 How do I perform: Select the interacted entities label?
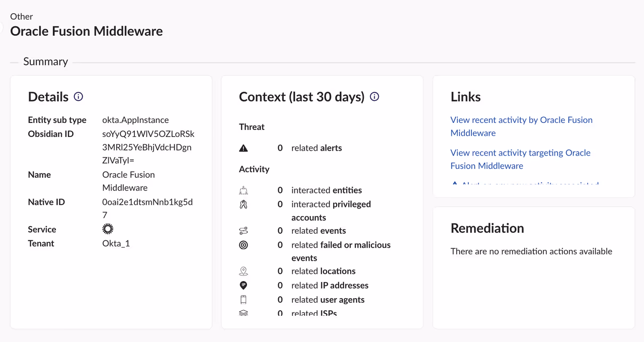coord(327,190)
